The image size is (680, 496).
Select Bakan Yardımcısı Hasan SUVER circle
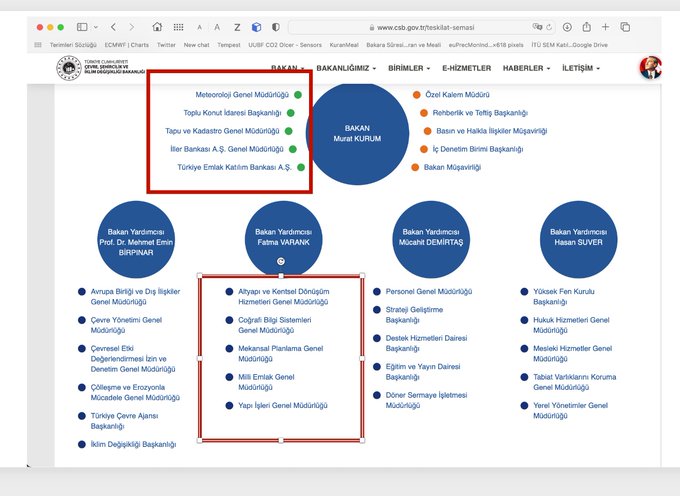pos(578,239)
